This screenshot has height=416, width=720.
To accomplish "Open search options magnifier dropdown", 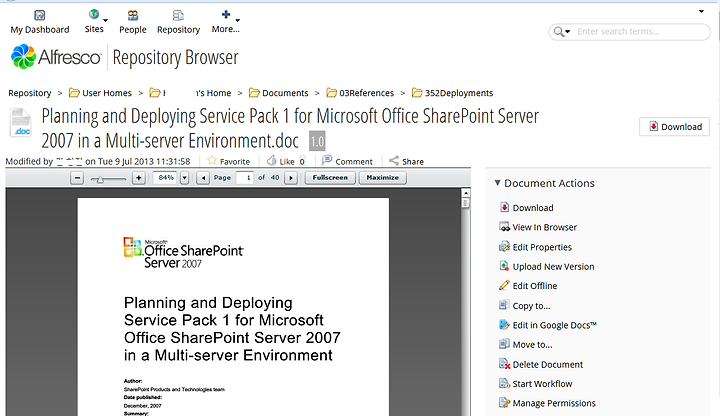I will click(x=562, y=32).
